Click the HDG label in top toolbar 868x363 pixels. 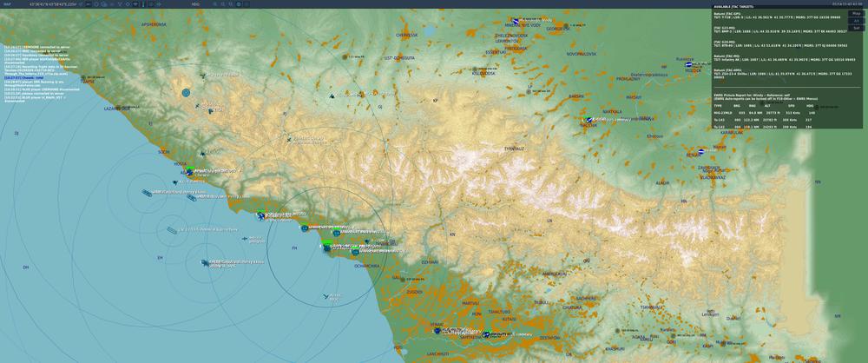(x=195, y=3)
